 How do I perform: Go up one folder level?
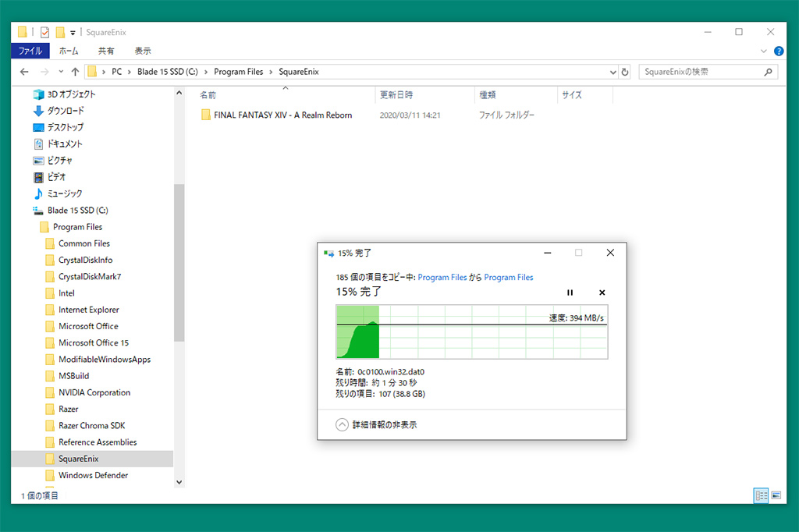75,72
